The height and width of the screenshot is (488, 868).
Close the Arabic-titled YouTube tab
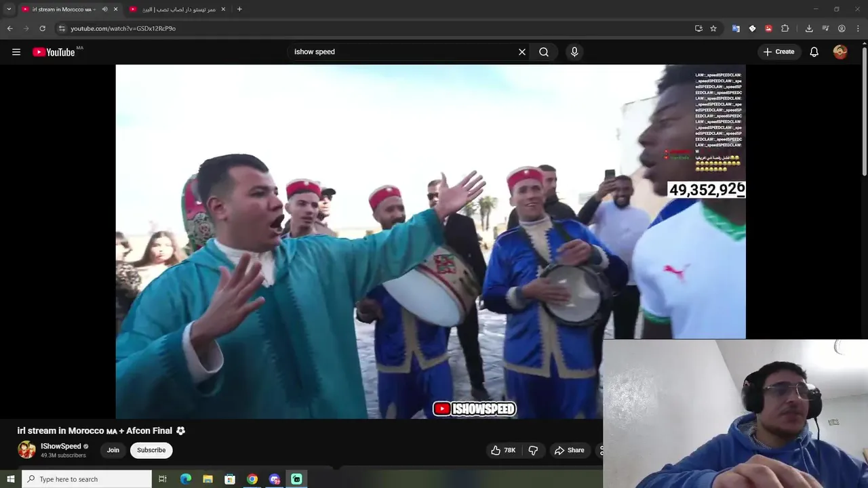click(x=223, y=9)
